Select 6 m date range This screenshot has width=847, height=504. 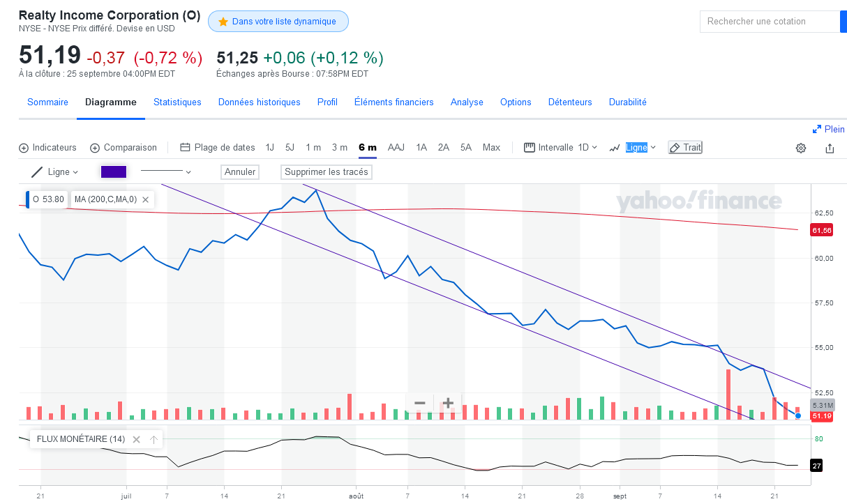tap(368, 148)
